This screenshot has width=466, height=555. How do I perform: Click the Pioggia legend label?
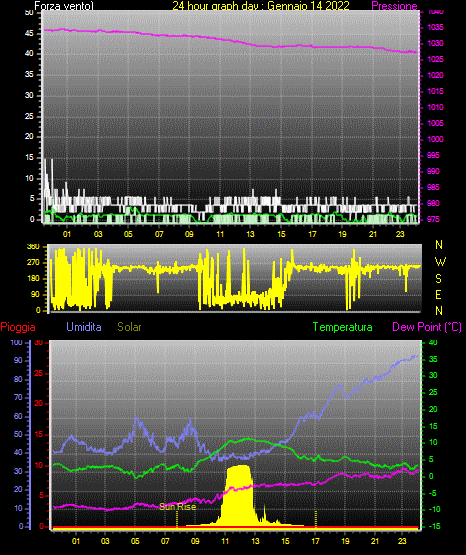click(18, 327)
